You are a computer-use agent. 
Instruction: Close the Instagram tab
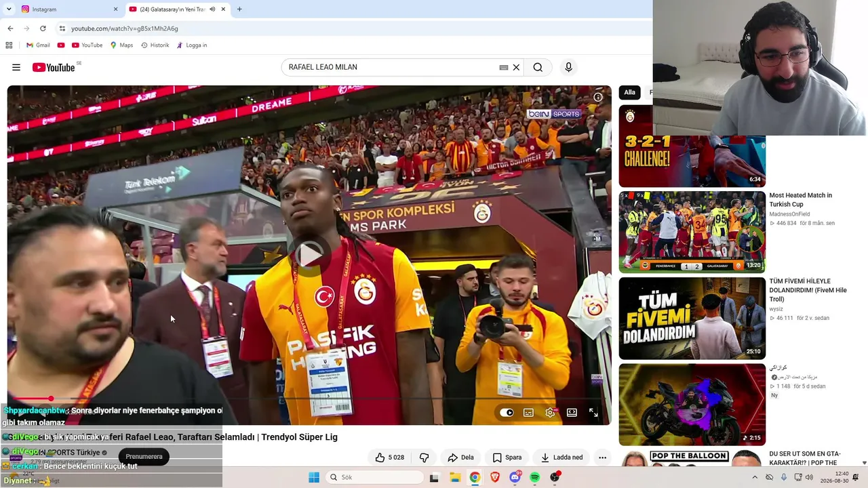tap(115, 9)
